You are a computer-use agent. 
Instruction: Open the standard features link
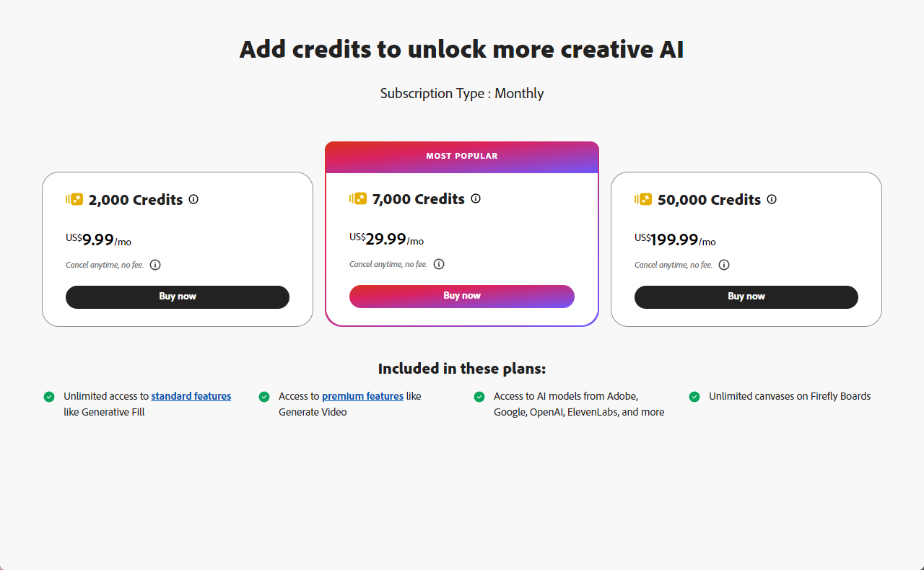click(191, 396)
